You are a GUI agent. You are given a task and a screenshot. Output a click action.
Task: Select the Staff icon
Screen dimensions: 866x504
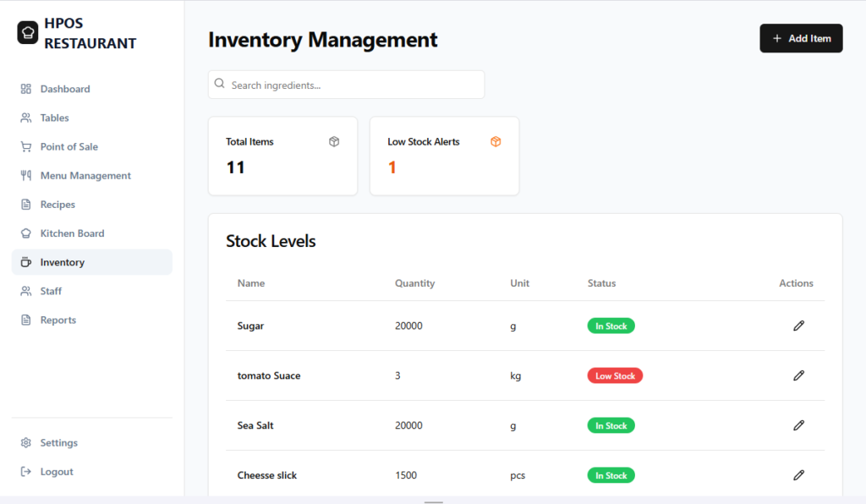25,291
